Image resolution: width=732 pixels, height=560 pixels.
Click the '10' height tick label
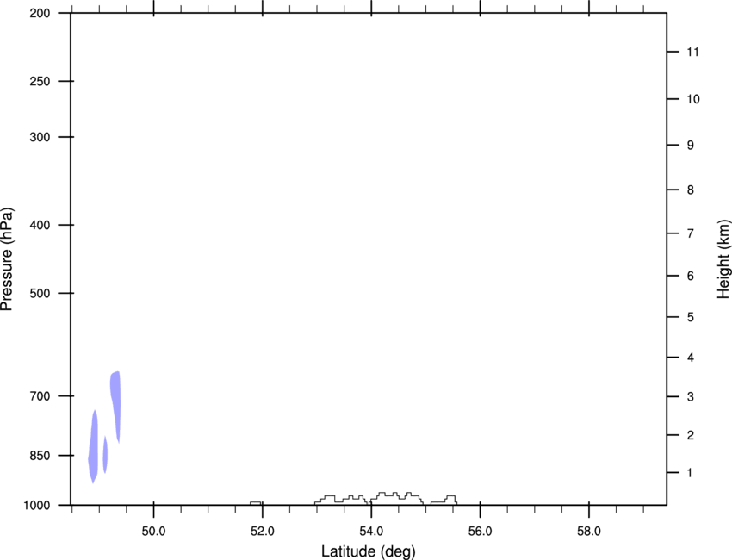pyautogui.click(x=692, y=99)
